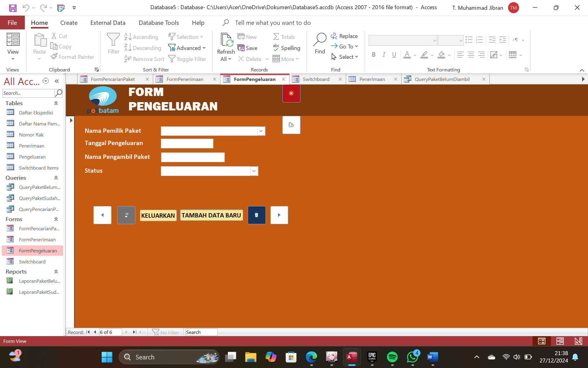Open the Nama Pemilik Paket dropdown
Screen dimensions: 588x368
pos(261,131)
